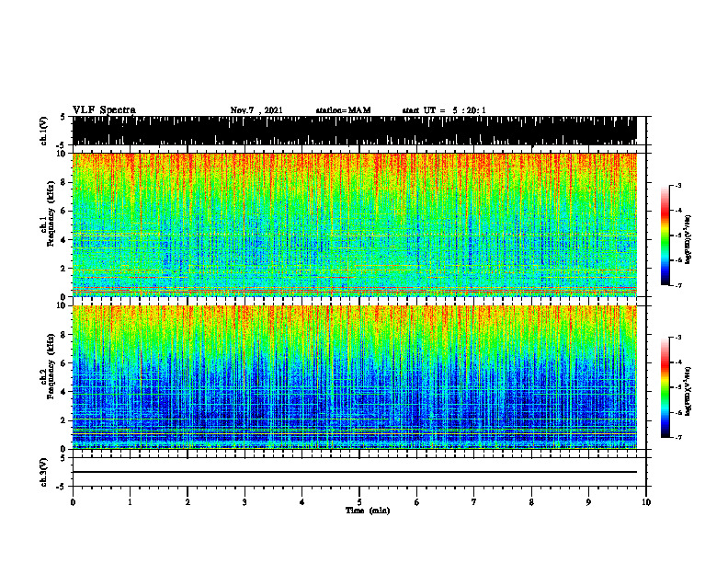Click the "0" tick label on the time axis
The image size is (728, 563).
(73, 502)
